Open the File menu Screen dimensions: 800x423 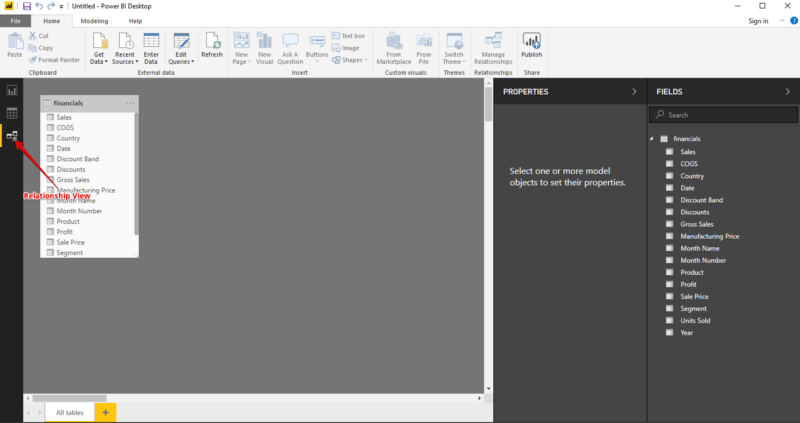(x=15, y=20)
